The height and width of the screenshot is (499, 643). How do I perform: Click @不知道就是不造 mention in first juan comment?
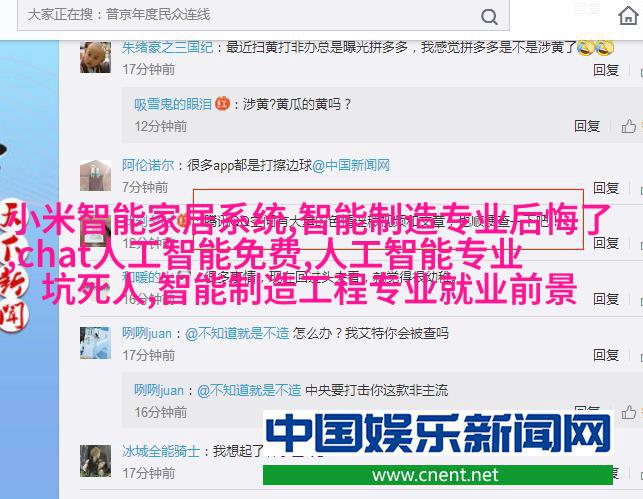237,333
